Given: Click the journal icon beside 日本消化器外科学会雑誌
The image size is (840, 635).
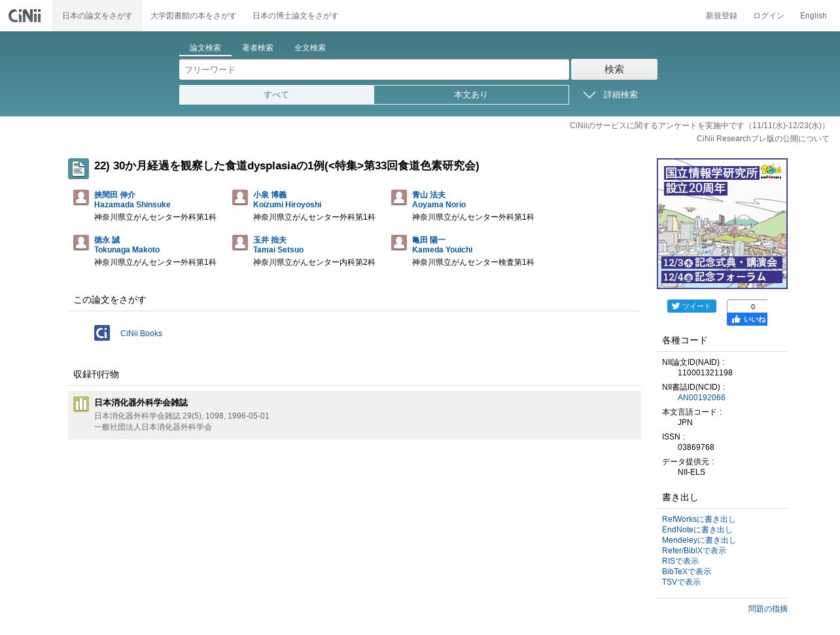Looking at the screenshot, I should pos(81,404).
